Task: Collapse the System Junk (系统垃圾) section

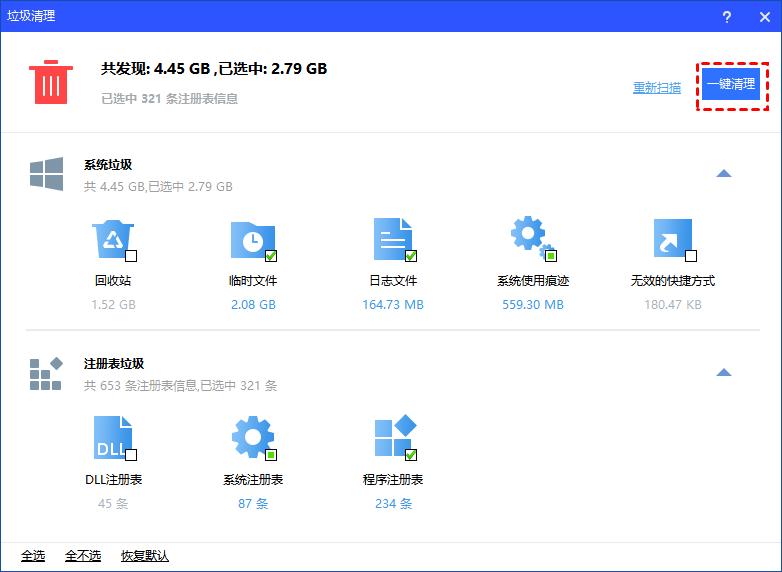Action: 724,174
